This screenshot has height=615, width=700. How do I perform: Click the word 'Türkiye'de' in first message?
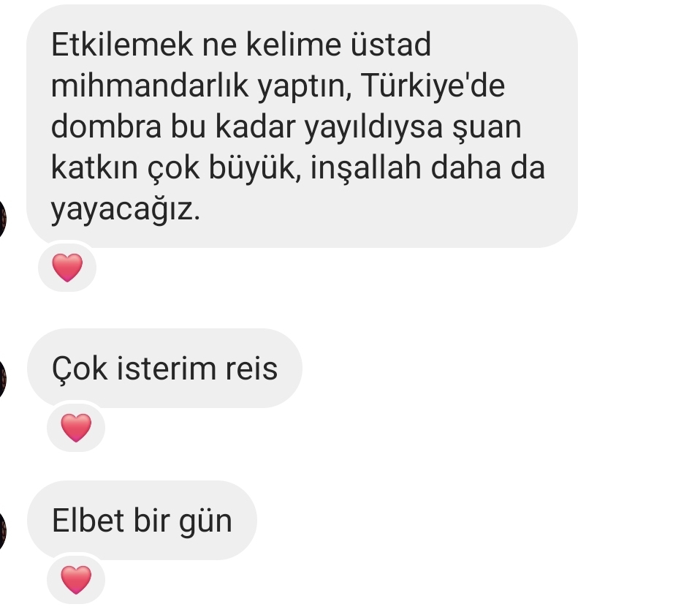click(433, 86)
